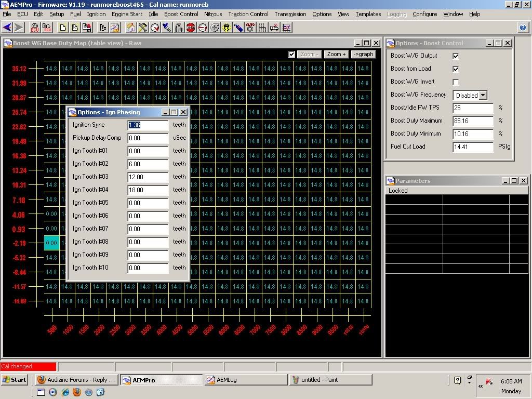This screenshot has width=532, height=399.
Task: Switch to AEMLog in the taskbar
Action: 246,380
